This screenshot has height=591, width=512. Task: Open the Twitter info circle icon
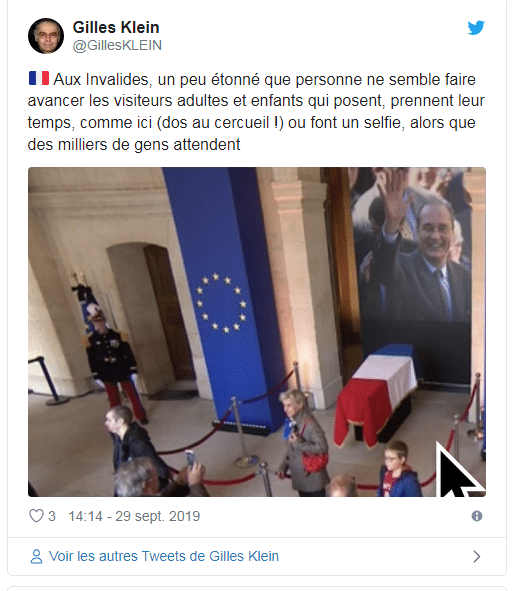coord(477,516)
